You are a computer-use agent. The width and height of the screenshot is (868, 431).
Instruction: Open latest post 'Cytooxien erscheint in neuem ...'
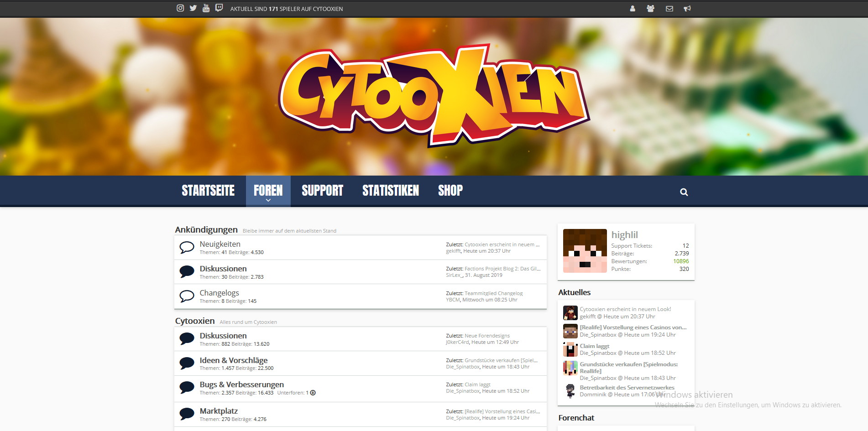[x=502, y=244]
